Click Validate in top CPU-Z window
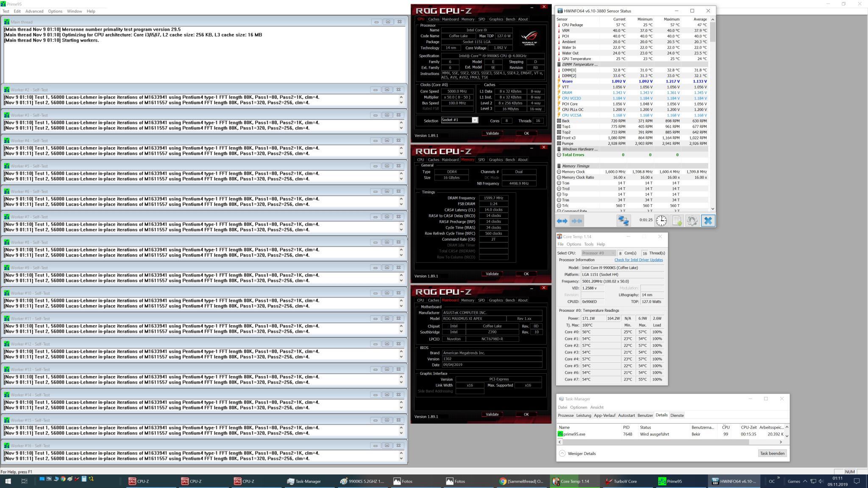Screen dimensions: 868x488 (x=492, y=133)
